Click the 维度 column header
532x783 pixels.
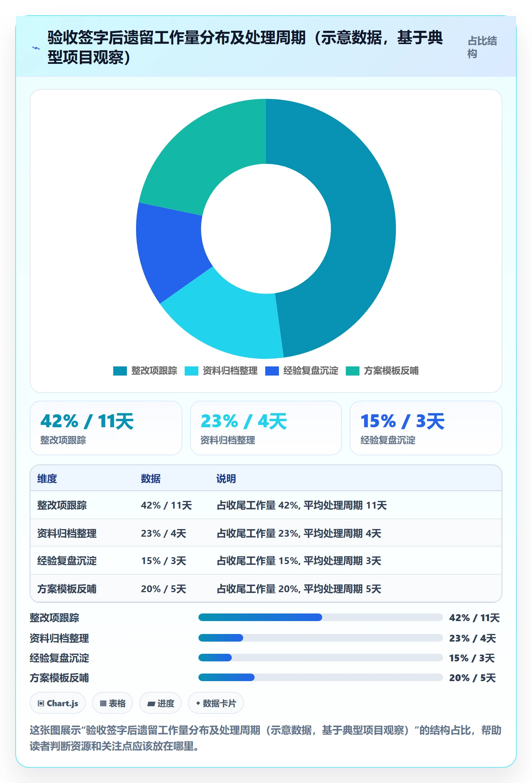tap(47, 479)
